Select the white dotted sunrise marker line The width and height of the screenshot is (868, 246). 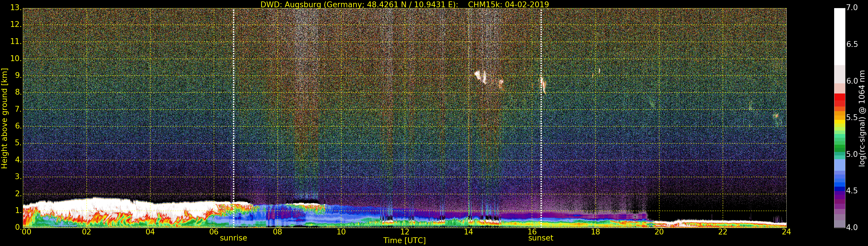(233, 118)
